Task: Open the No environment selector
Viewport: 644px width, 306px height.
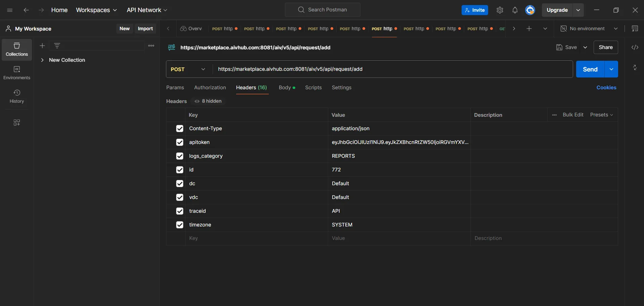Action: 589,29
